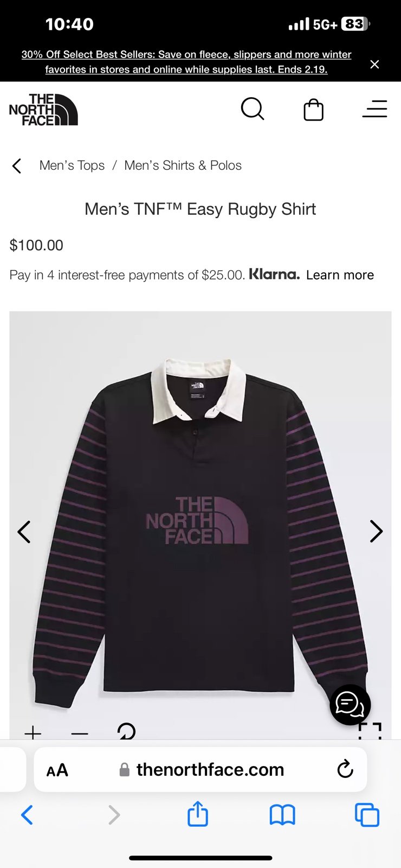This screenshot has height=868, width=401.
Task: Open Men's Tops breadcrumb
Action: pyautogui.click(x=72, y=165)
